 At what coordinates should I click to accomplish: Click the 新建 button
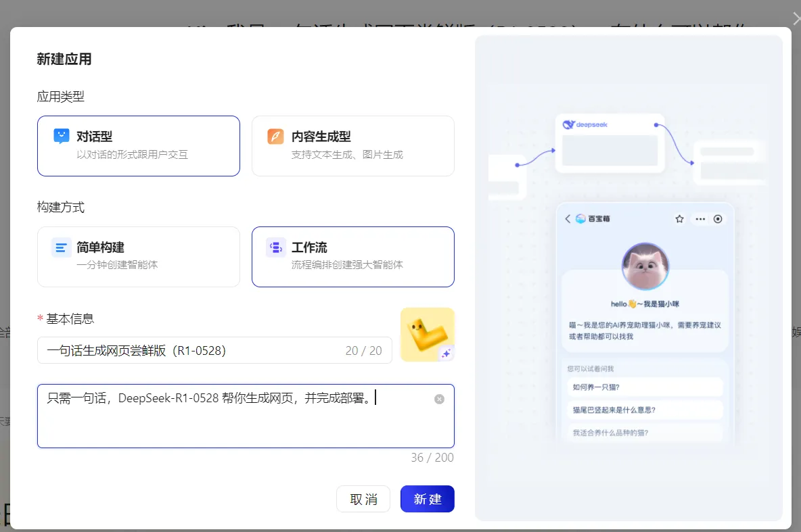pyautogui.click(x=428, y=499)
